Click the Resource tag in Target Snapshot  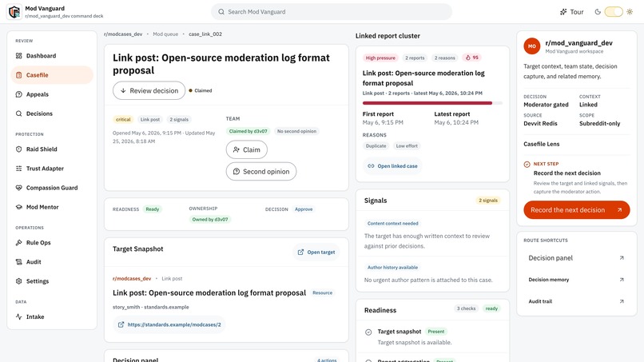pos(323,293)
